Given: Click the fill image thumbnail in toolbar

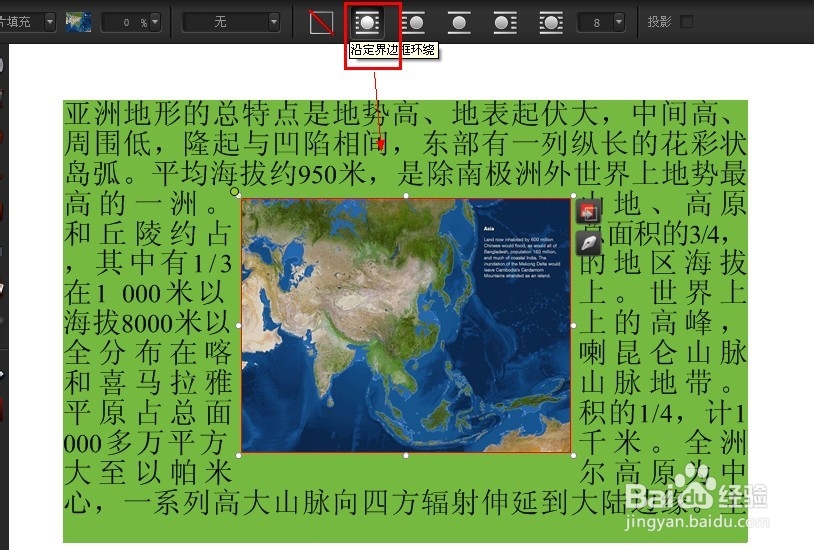Looking at the screenshot, I should pyautogui.click(x=78, y=22).
